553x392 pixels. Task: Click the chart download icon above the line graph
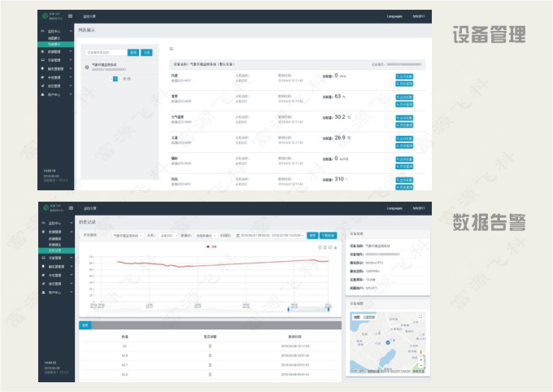pyautogui.click(x=333, y=246)
